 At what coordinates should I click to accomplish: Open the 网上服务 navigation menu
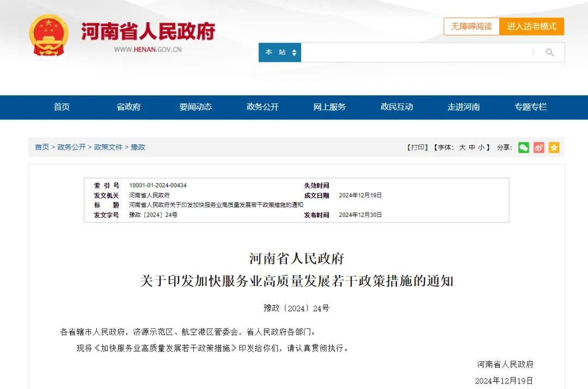[x=329, y=107]
